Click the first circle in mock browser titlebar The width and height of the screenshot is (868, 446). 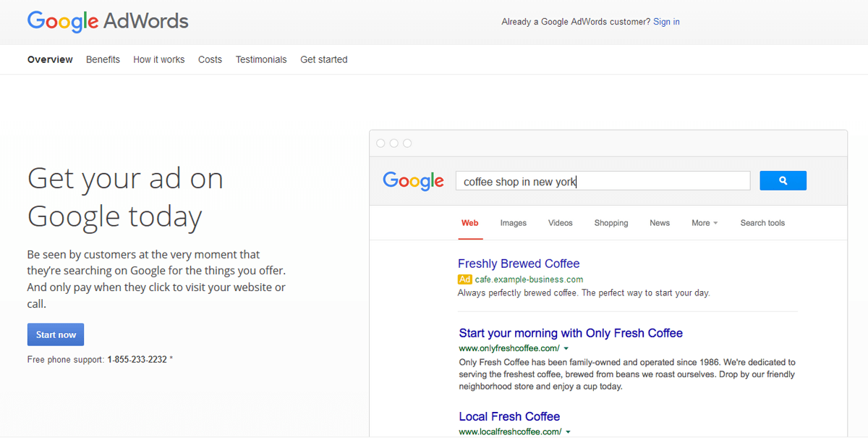click(x=381, y=143)
